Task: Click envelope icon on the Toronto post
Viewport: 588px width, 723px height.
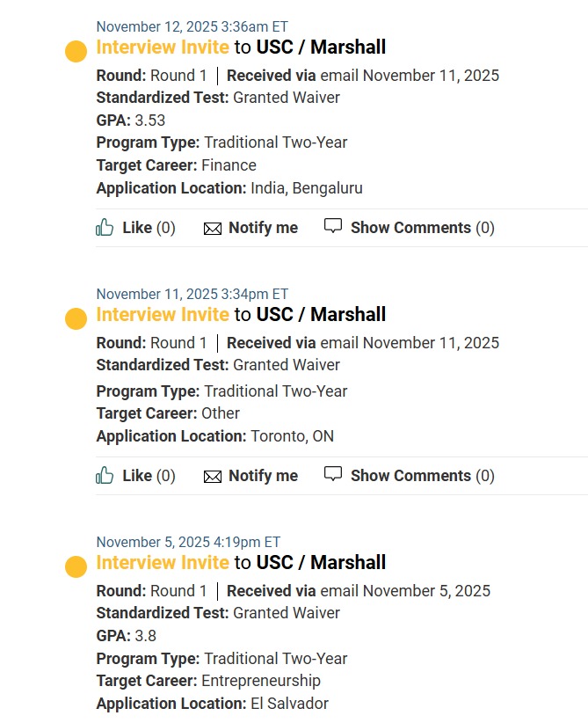Action: click(x=213, y=477)
